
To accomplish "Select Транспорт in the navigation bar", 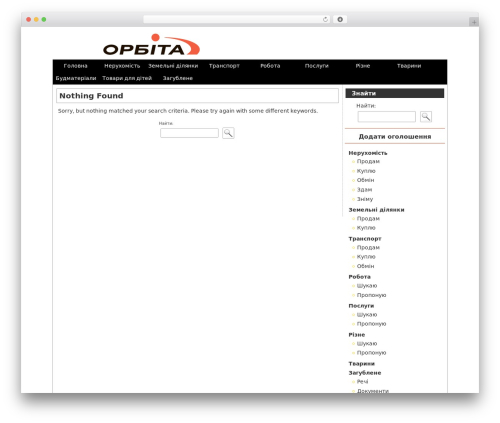I will 224,66.
